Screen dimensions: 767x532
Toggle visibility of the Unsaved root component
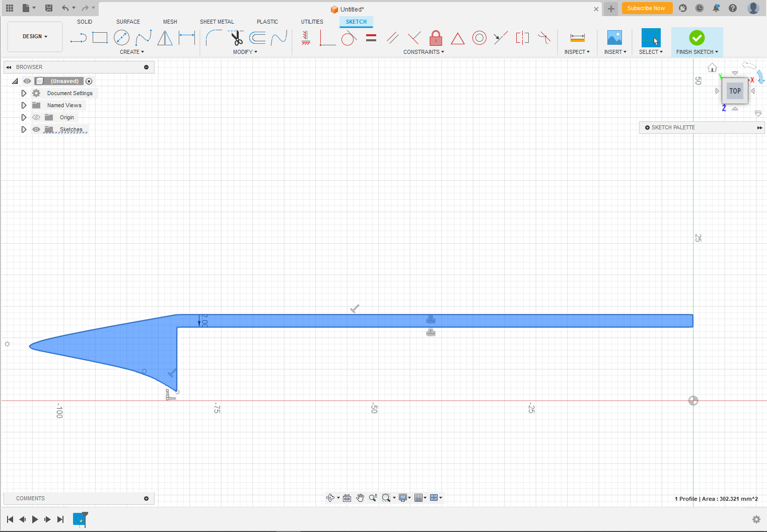(x=27, y=81)
